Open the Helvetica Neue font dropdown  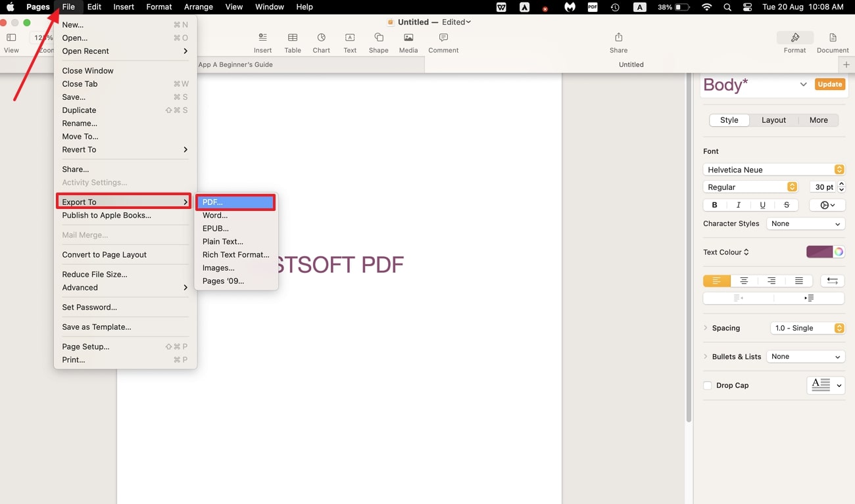pos(774,170)
